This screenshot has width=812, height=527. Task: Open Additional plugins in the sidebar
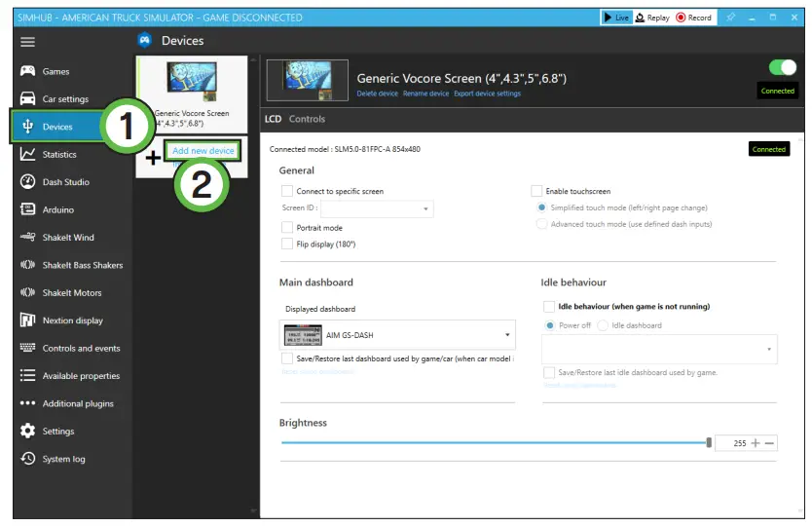point(78,403)
